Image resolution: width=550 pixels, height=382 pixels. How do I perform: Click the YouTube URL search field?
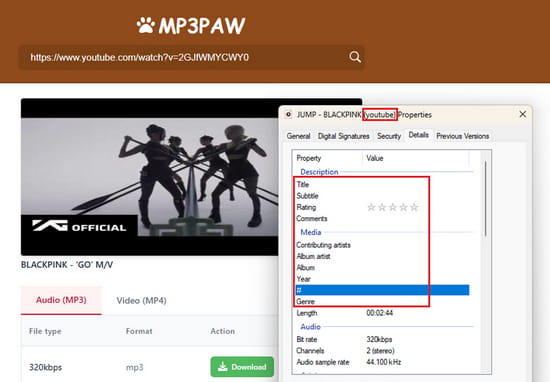click(192, 57)
